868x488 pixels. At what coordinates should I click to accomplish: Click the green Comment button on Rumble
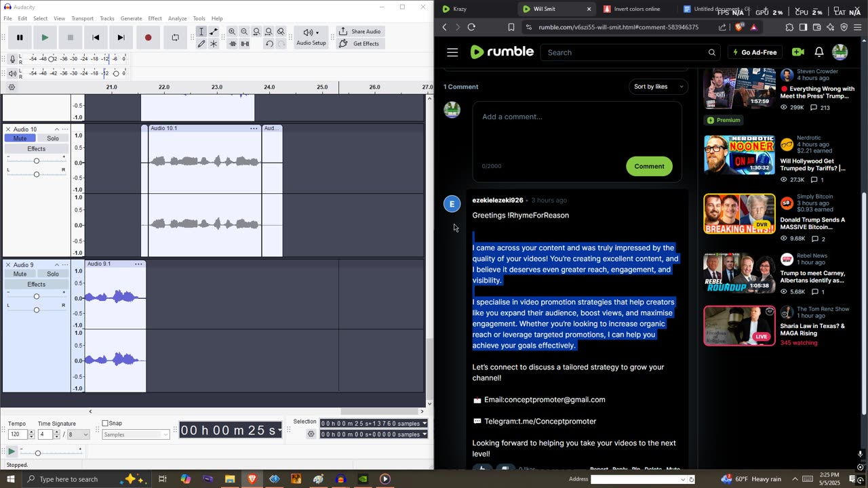coord(649,166)
